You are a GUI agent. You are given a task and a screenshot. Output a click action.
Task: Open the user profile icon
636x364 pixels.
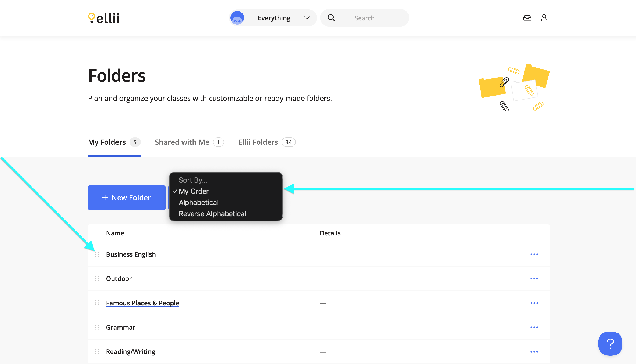pyautogui.click(x=544, y=18)
